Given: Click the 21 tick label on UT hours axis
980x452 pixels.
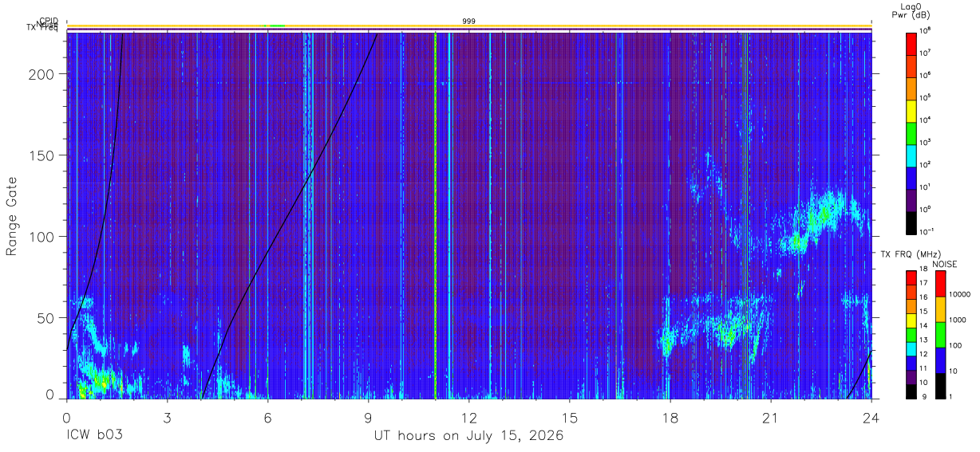Looking at the screenshot, I should tap(770, 418).
